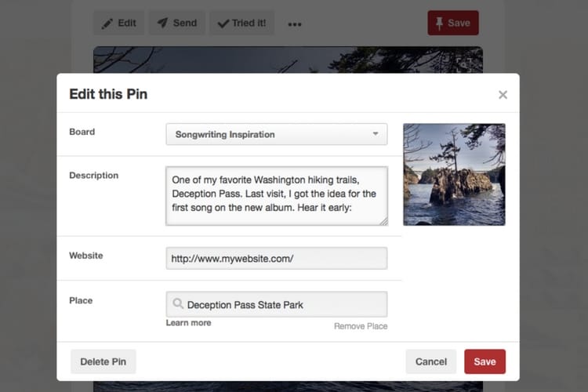Image resolution: width=588 pixels, height=392 pixels.
Task: Click the Remove Place link
Action: (361, 326)
